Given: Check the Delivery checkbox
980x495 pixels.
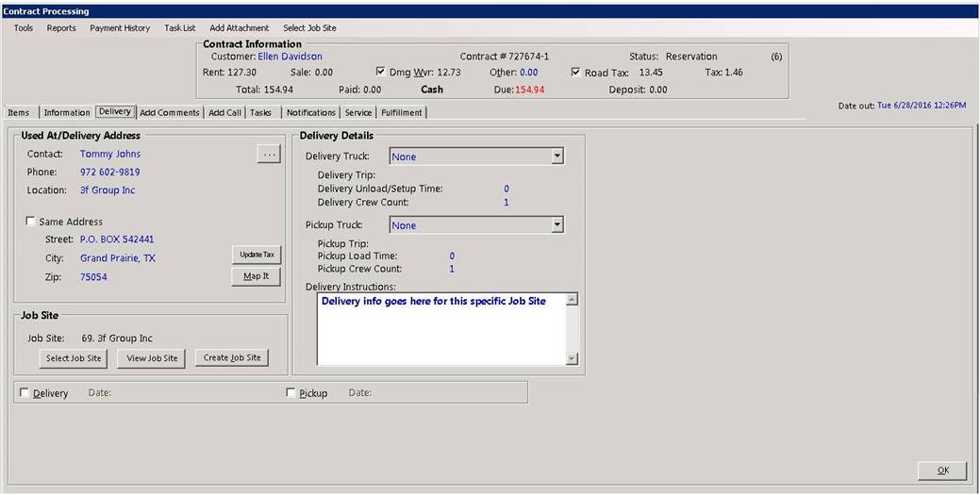Looking at the screenshot, I should click(25, 392).
